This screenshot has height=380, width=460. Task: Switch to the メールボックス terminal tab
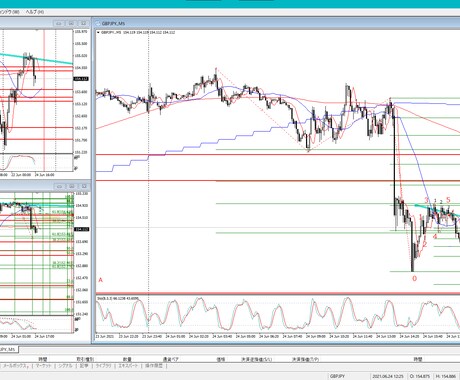point(15,366)
